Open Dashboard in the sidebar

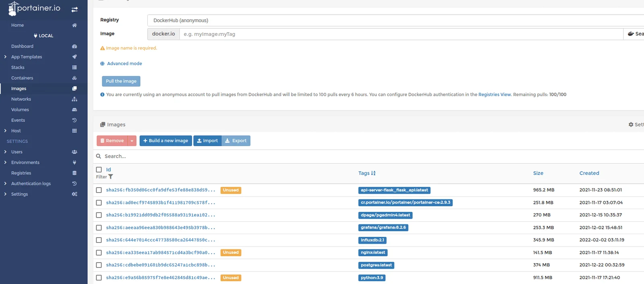tap(22, 46)
